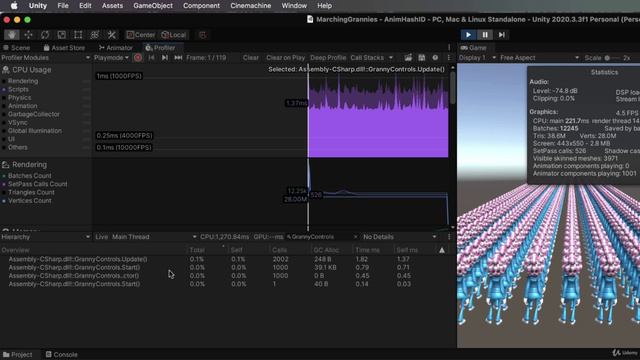
Task: Select the Scale tool
Action: click(62, 35)
